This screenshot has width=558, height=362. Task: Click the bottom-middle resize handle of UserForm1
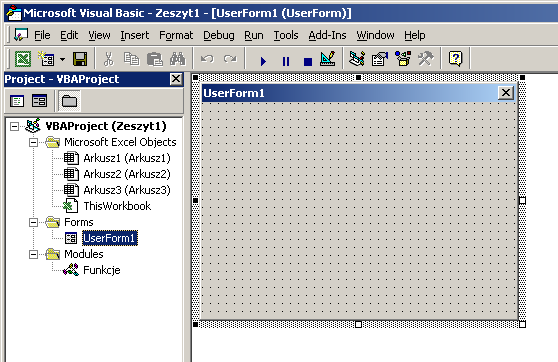[358, 324]
